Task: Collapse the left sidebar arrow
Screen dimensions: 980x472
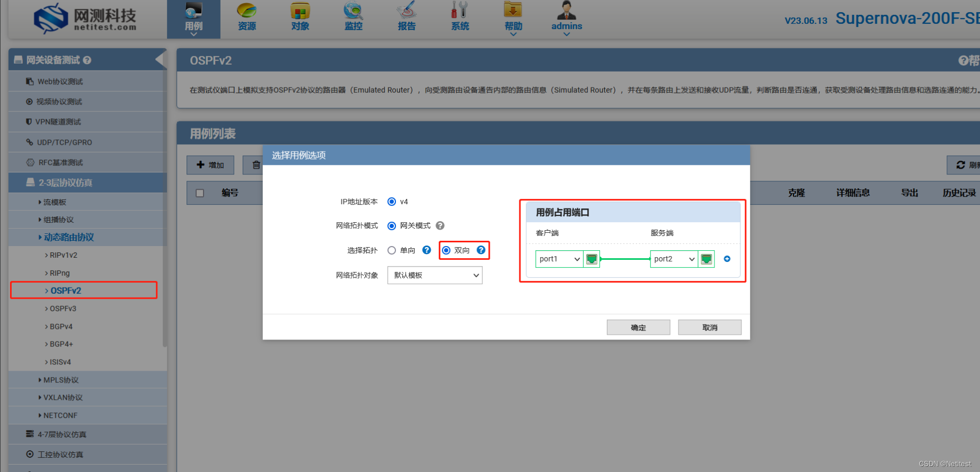Action: (160, 59)
